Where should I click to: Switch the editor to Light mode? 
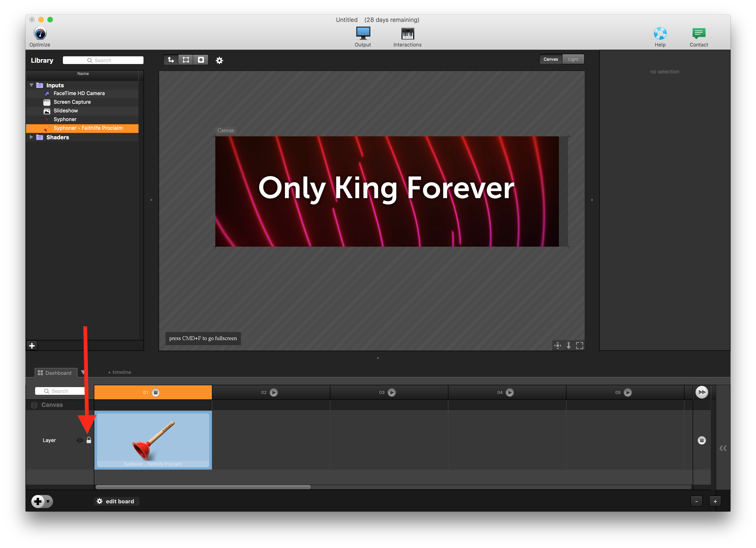coord(573,59)
